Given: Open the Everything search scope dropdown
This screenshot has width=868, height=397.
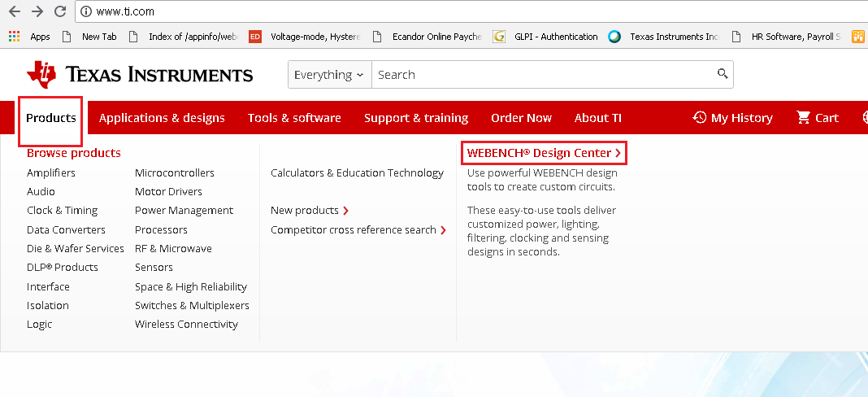Looking at the screenshot, I should tap(329, 74).
